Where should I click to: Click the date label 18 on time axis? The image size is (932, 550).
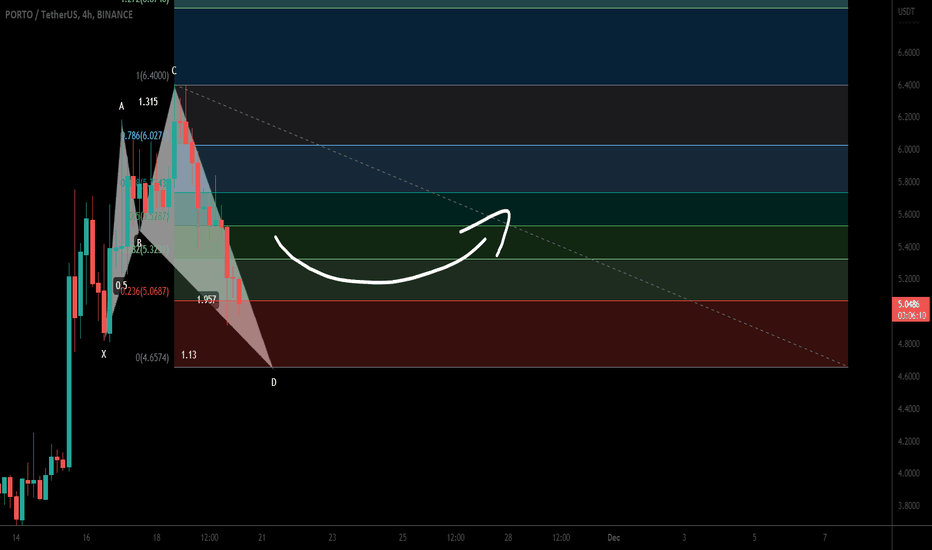point(156,538)
